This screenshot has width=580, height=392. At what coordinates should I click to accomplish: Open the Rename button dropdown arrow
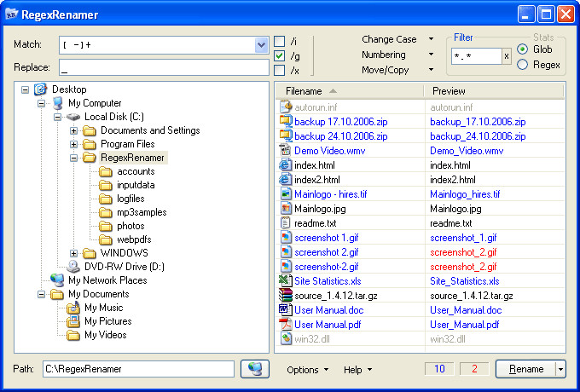(x=560, y=369)
